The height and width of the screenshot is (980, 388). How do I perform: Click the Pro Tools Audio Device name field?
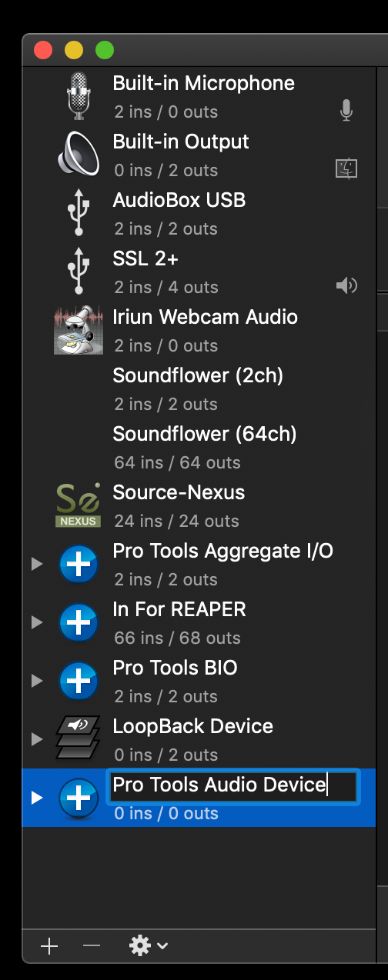pyautogui.click(x=232, y=785)
